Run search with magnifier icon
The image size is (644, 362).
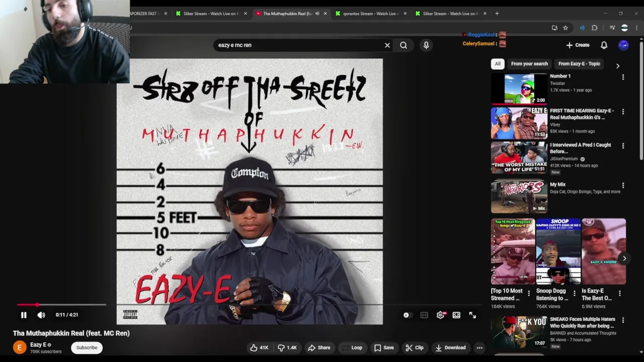[x=404, y=45]
